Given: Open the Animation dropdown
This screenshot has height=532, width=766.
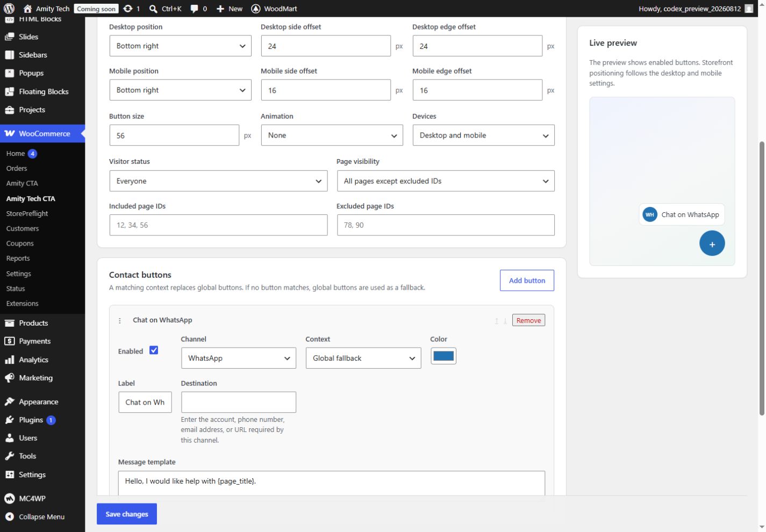Looking at the screenshot, I should coord(332,135).
